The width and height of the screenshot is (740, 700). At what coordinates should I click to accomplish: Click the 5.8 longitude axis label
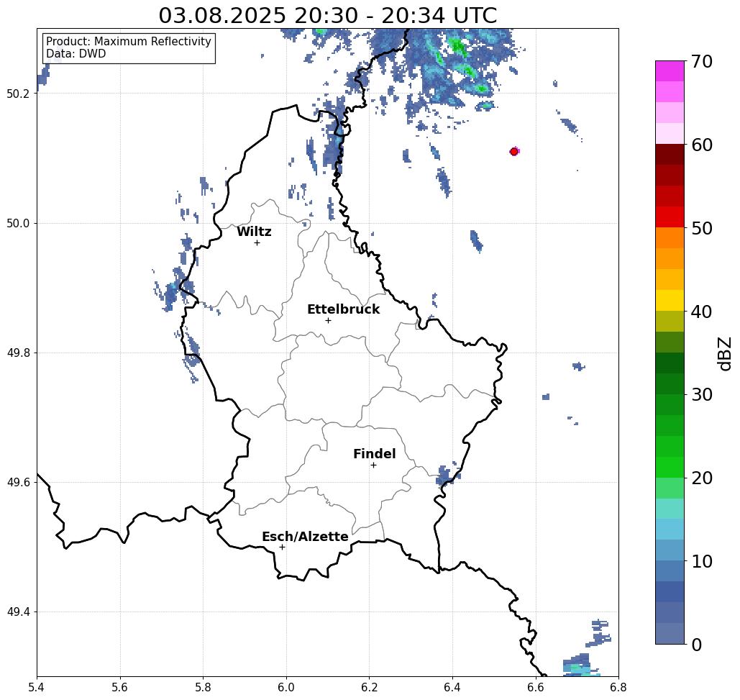tap(203, 687)
